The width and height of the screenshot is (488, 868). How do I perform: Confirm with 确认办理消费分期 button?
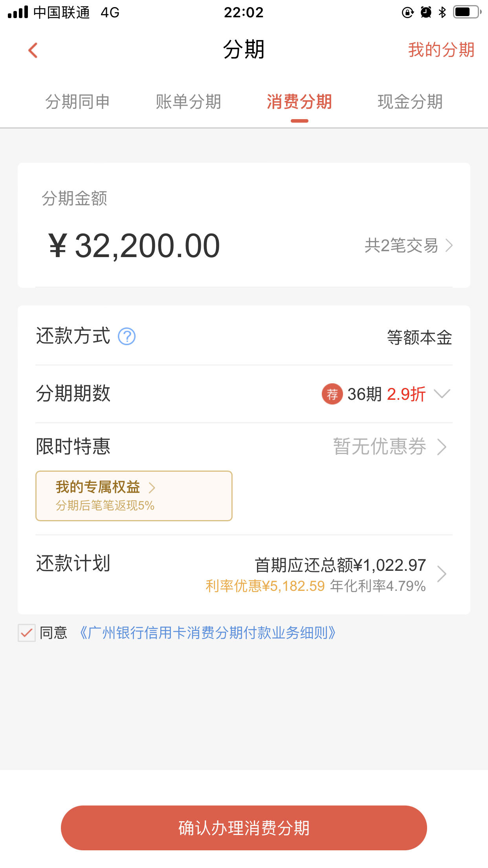coord(244,828)
